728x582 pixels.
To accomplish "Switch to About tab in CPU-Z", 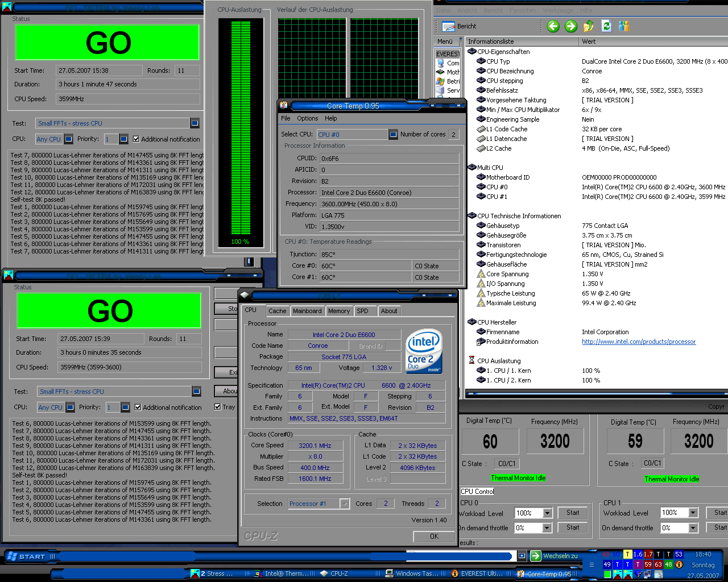I will click(389, 311).
